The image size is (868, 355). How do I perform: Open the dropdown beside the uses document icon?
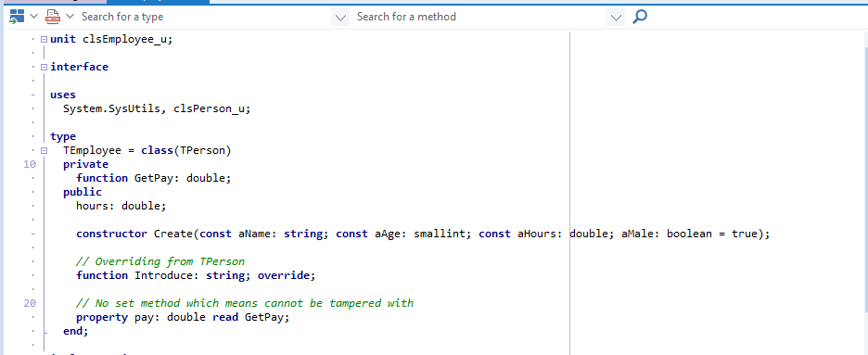point(70,17)
